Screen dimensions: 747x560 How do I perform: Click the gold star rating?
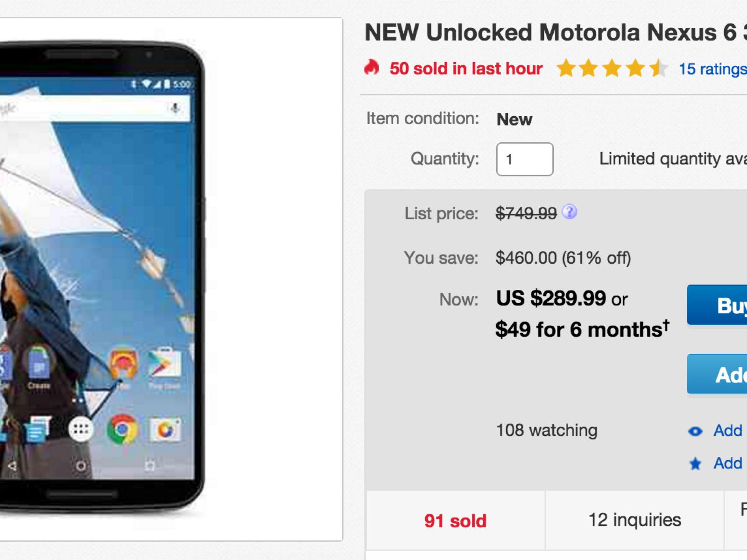coord(612,69)
